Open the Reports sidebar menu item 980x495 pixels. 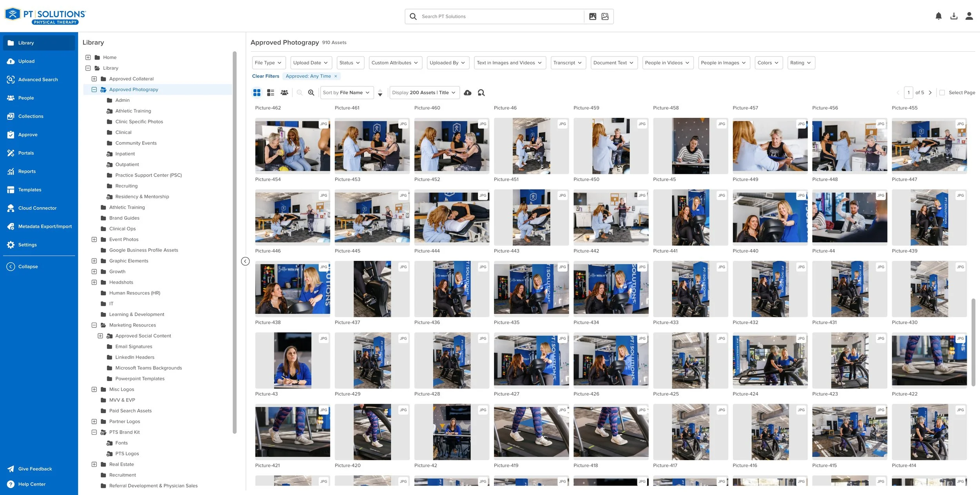tap(27, 172)
